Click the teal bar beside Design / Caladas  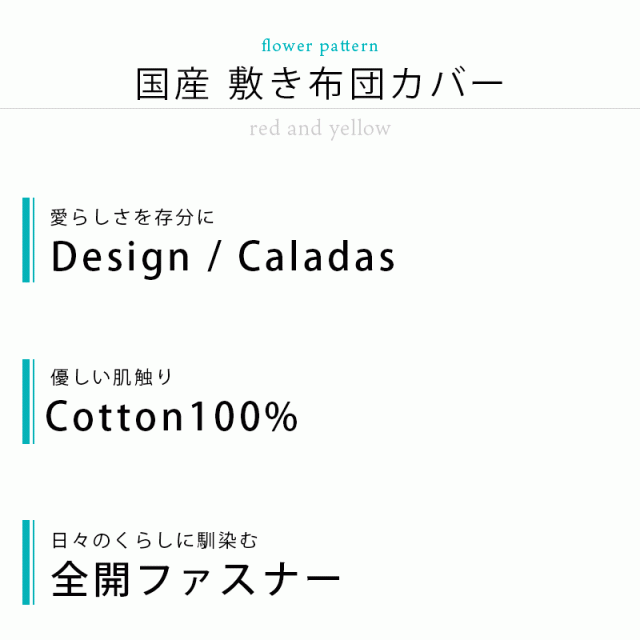[27, 240]
